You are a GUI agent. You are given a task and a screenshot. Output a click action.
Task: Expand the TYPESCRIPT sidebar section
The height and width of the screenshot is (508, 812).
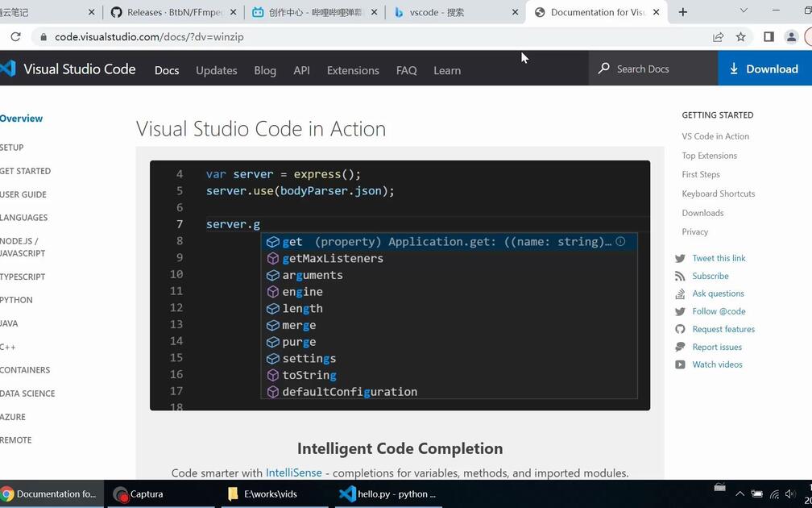point(23,277)
